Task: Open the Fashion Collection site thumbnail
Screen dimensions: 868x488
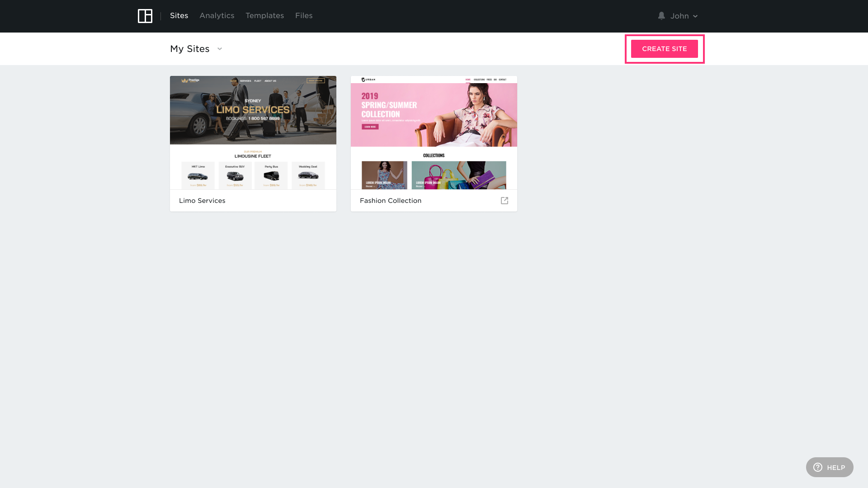Action: pyautogui.click(x=434, y=113)
